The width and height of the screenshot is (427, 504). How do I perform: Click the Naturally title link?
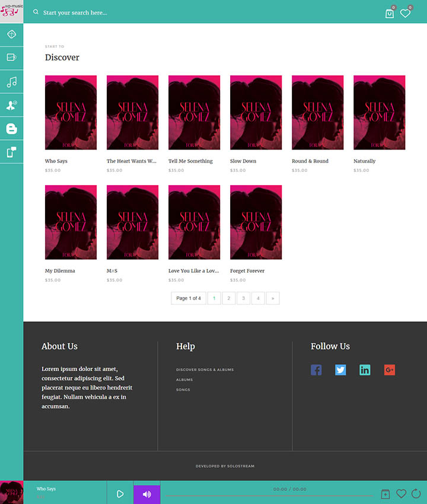click(x=365, y=161)
